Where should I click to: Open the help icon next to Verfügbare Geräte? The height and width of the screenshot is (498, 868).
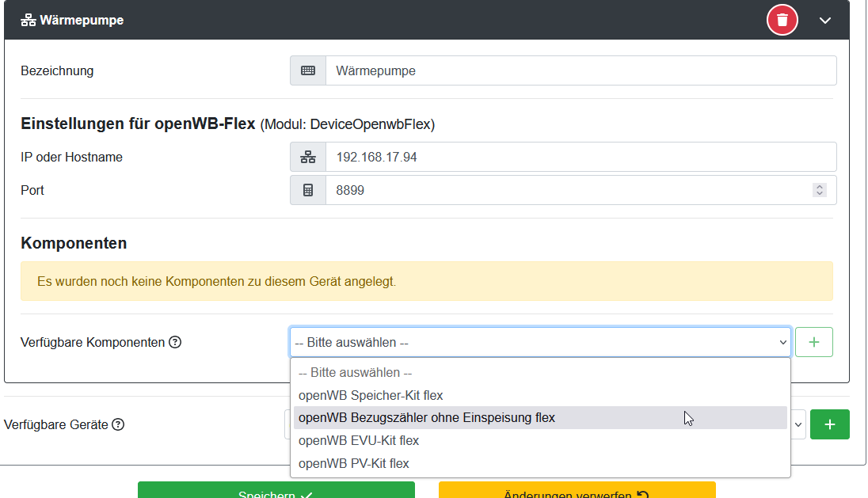[117, 424]
